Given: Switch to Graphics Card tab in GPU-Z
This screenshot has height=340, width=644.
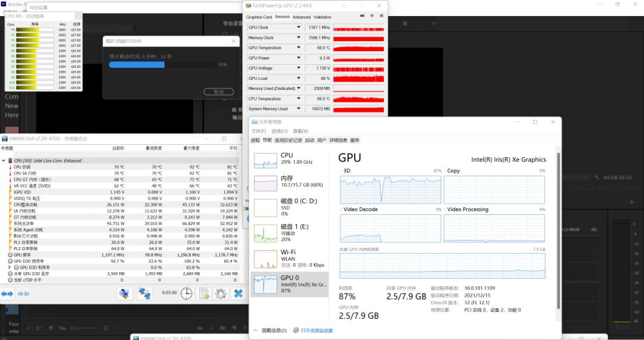Looking at the screenshot, I should [259, 17].
